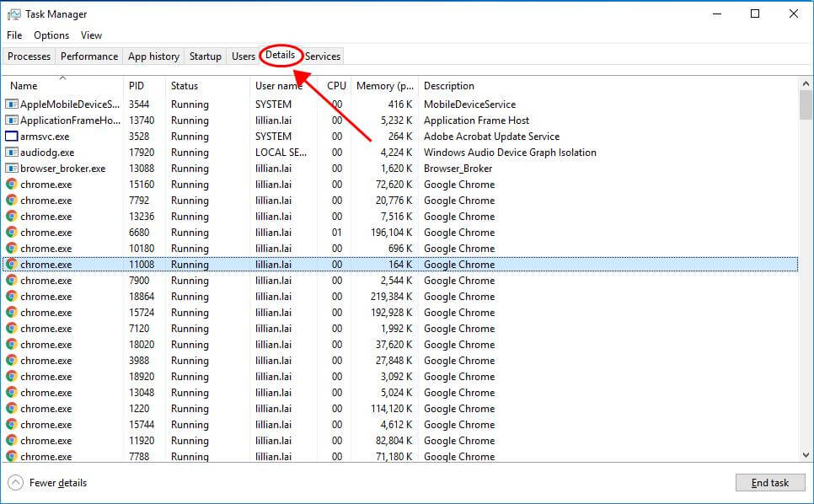814x504 pixels.
Task: Click the 'Fewer details' label
Action: [x=58, y=483]
